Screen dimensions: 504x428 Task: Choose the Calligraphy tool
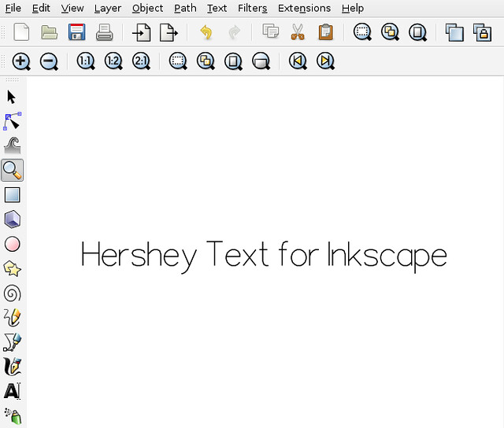tap(12, 367)
